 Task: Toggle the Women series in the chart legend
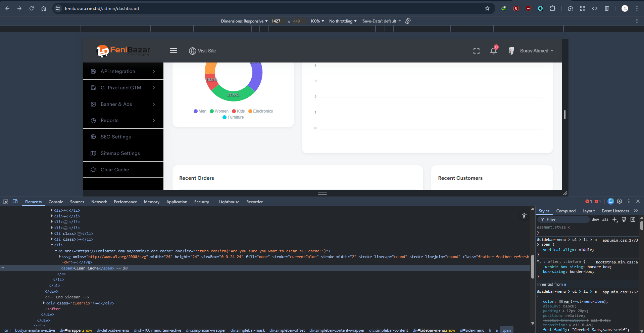219,111
